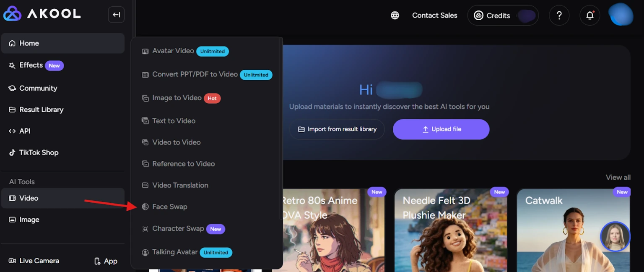Choose Avatar Video menu entry
Screen dimensions: 644x272
pos(173,51)
